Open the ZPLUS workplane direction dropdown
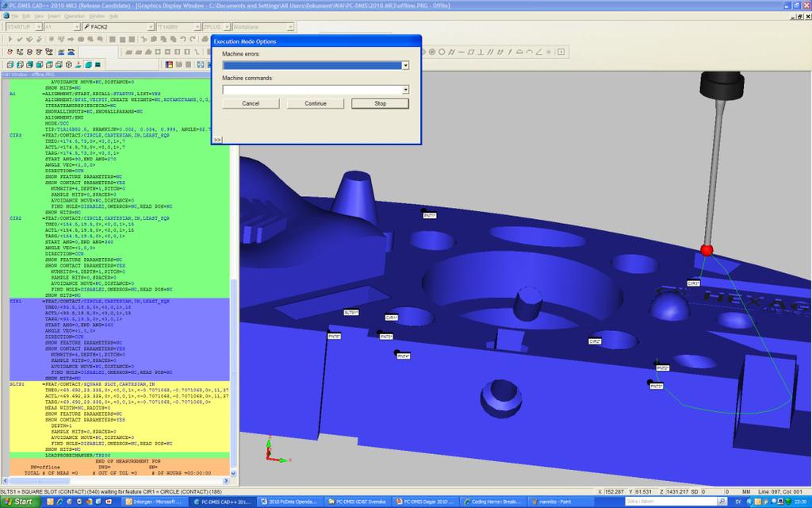812x508 pixels. tap(226, 26)
